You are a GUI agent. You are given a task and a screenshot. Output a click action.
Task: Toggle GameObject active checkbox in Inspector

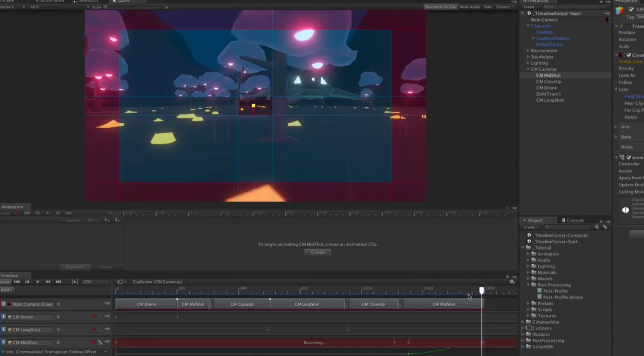tap(631, 9)
